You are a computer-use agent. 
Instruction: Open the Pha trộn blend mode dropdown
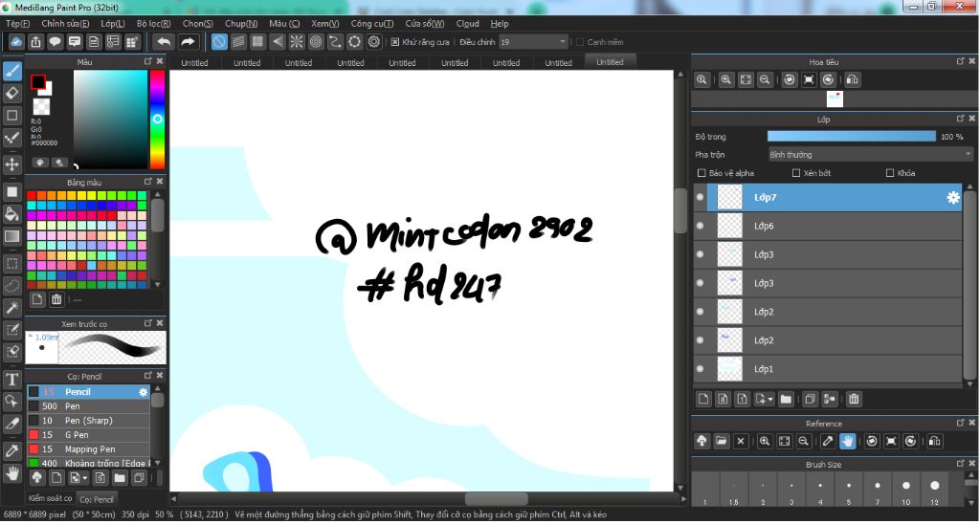[x=871, y=154]
